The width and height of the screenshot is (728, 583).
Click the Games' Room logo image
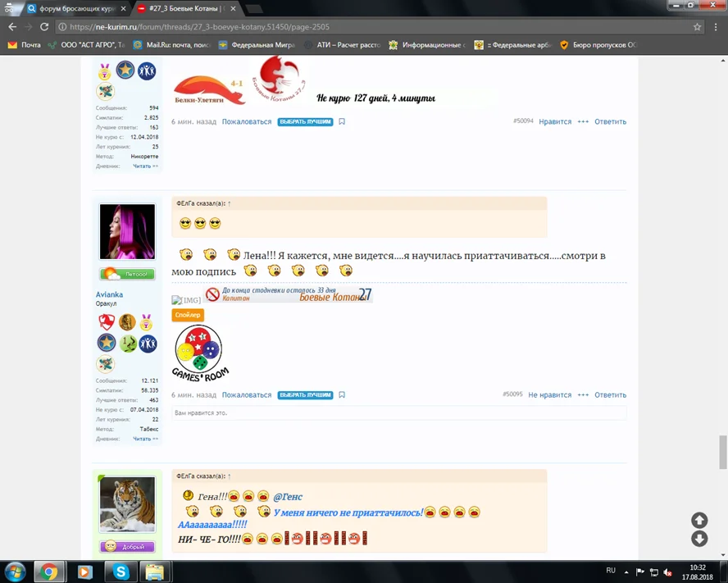click(200, 353)
